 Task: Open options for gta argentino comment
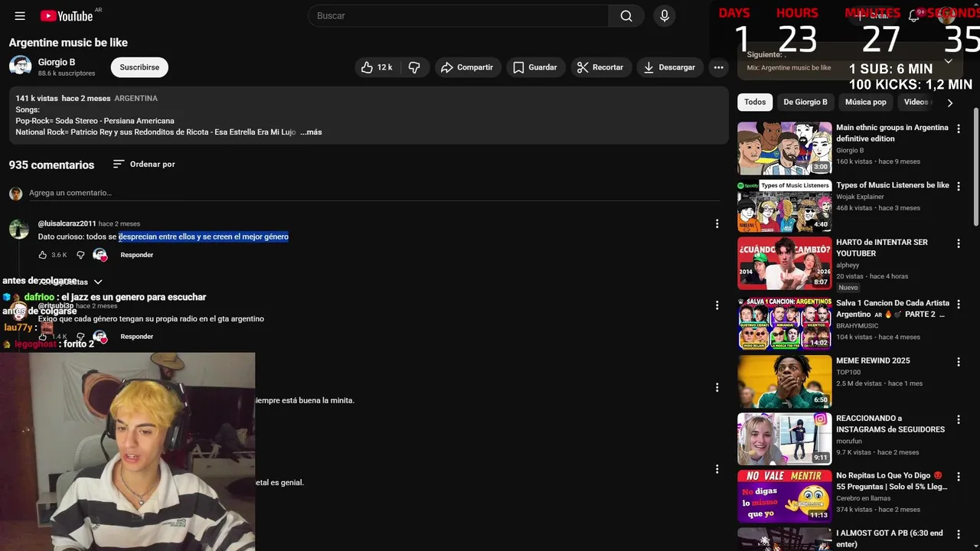click(717, 305)
